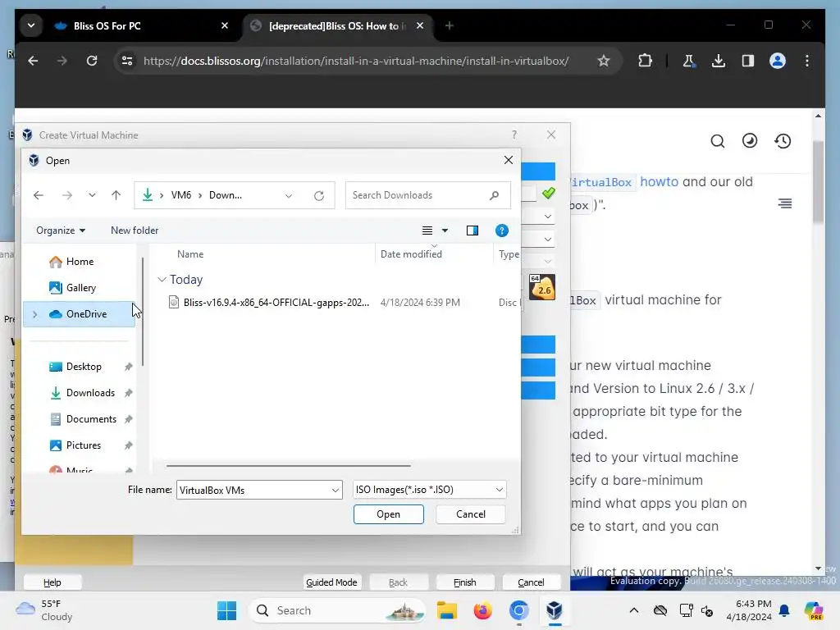Click Finish in Create Virtual Machine wizard
The image size is (840, 630).
(x=464, y=582)
